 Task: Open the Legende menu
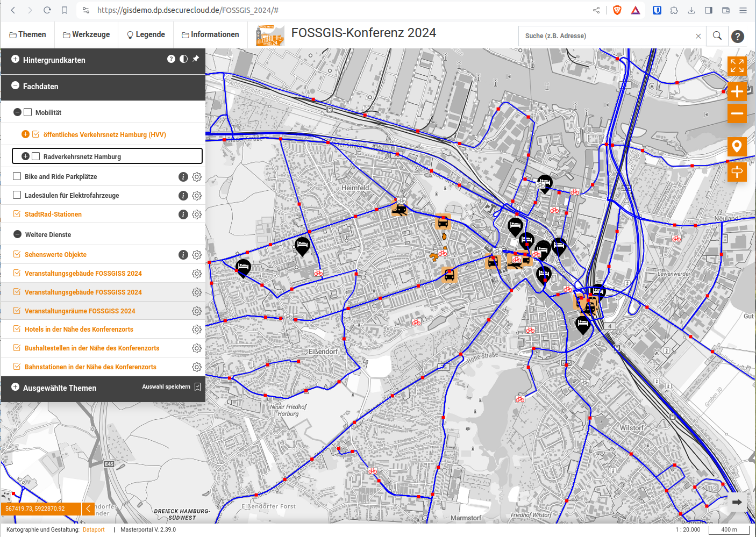[x=146, y=34]
